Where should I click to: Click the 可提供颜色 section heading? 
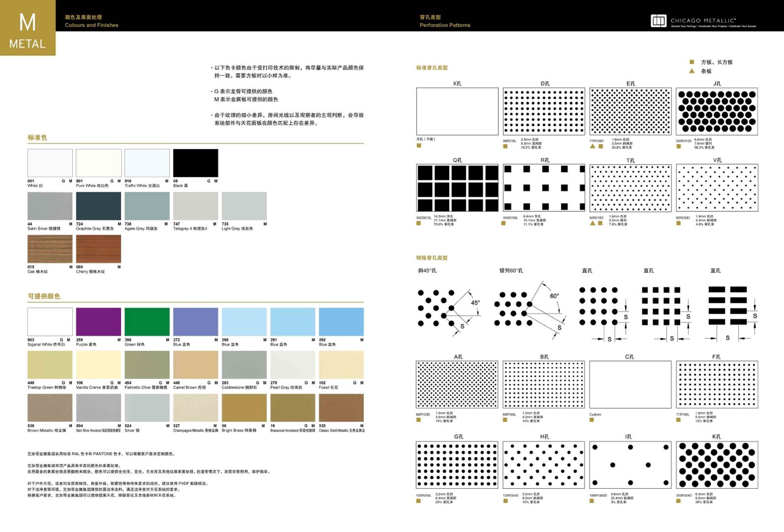click(44, 296)
